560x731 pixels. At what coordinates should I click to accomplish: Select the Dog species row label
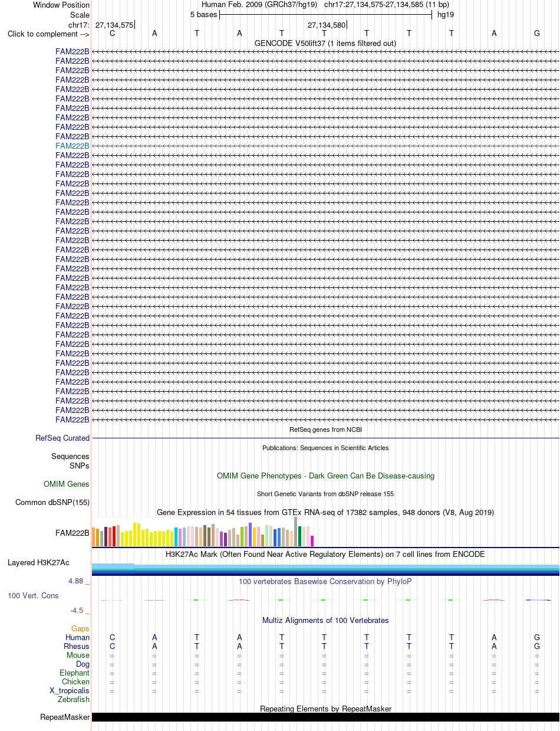(x=83, y=664)
